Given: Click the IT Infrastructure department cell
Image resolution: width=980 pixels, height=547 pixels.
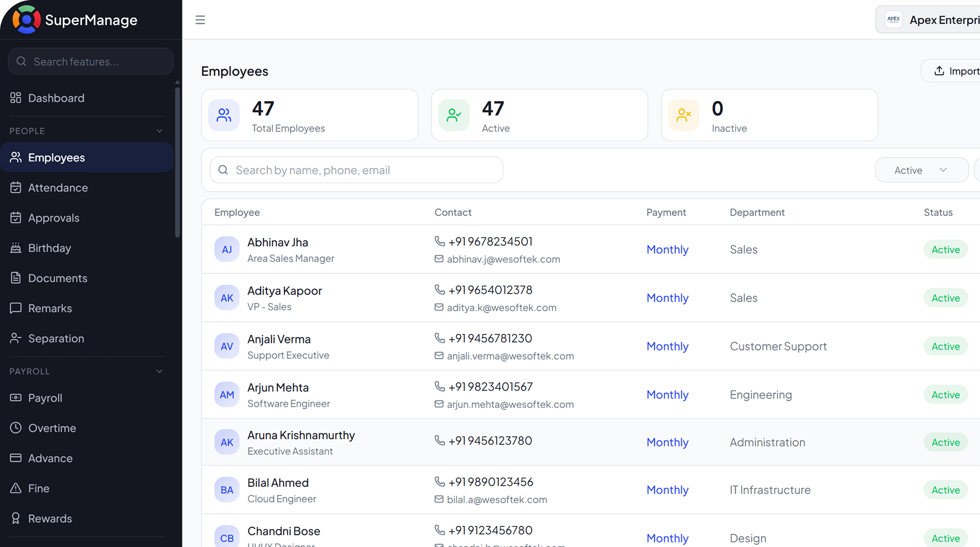Looking at the screenshot, I should (770, 490).
